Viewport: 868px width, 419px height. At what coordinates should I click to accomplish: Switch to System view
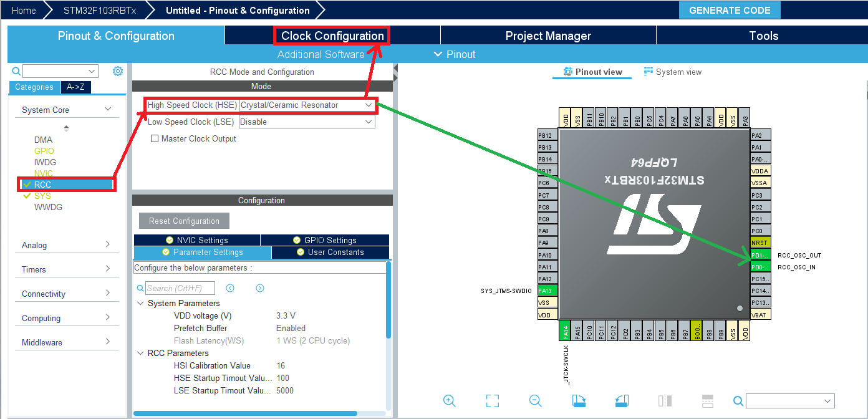click(x=672, y=72)
